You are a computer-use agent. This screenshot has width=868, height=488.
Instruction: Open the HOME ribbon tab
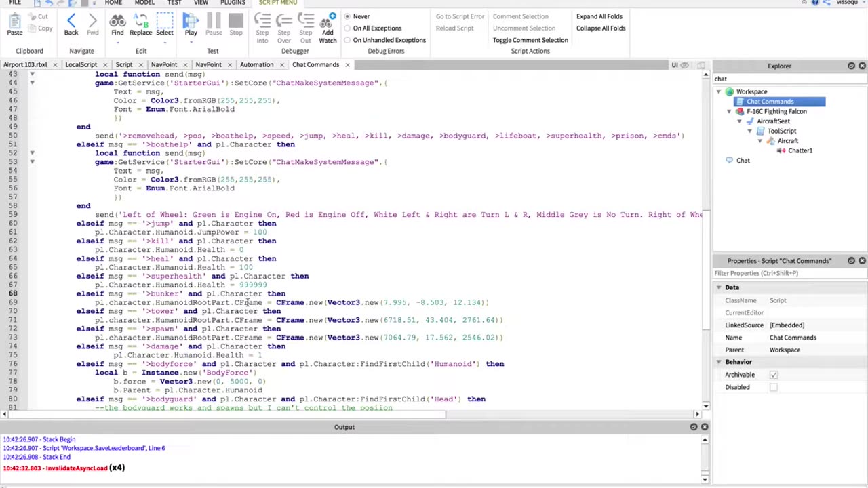pos(113,3)
